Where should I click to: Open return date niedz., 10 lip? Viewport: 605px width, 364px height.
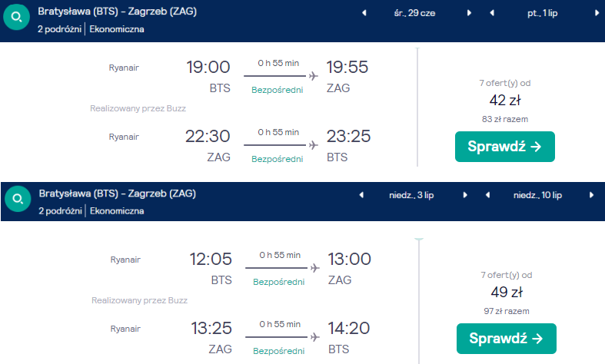point(537,195)
